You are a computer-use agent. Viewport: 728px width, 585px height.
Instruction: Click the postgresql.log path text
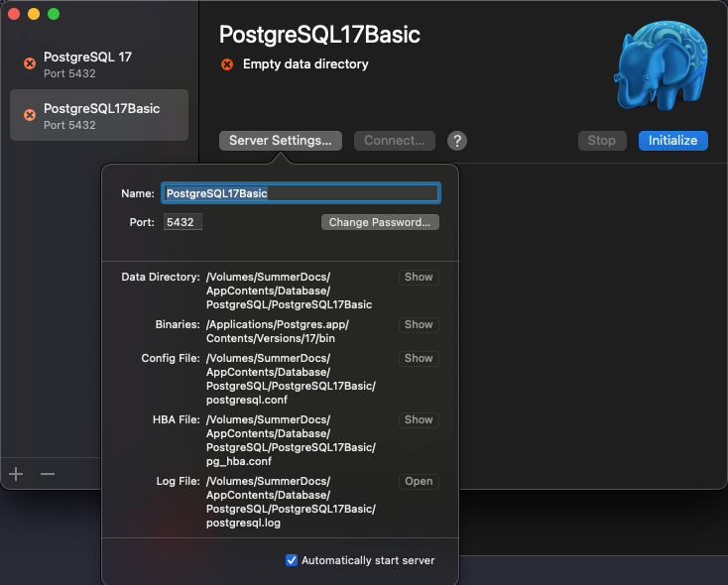pyautogui.click(x=292, y=502)
